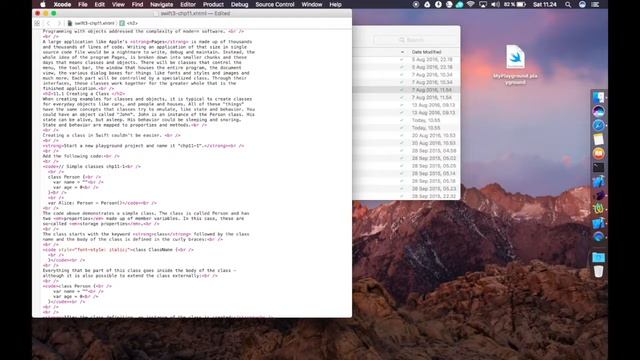This screenshot has height=360, width=640.
Task: Select Finder row dated 28 Sep 2015, 05.14
Action: coord(406,173)
